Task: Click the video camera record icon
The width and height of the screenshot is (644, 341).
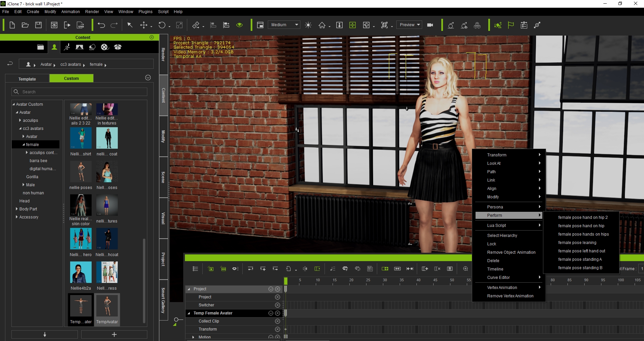Action: [430, 25]
